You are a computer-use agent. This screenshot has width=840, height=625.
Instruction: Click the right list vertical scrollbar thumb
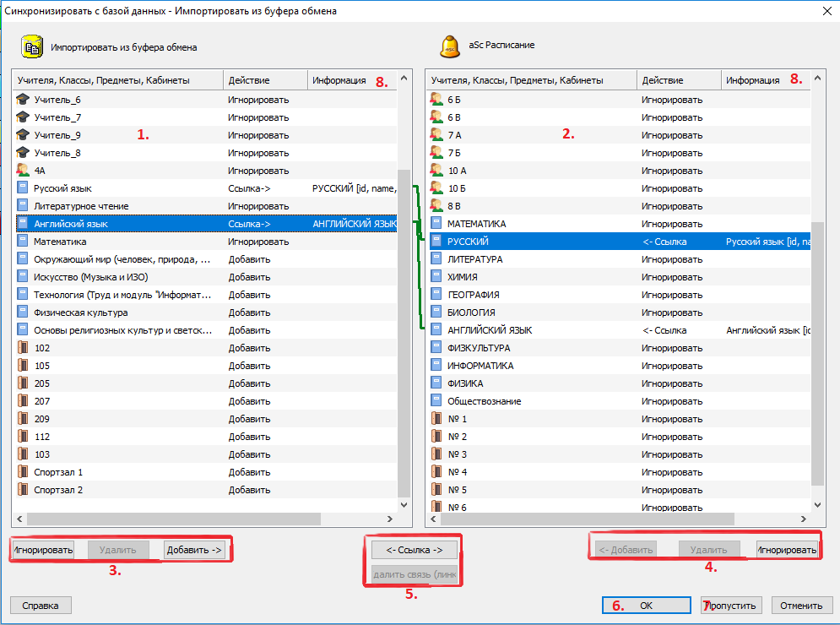(x=817, y=355)
